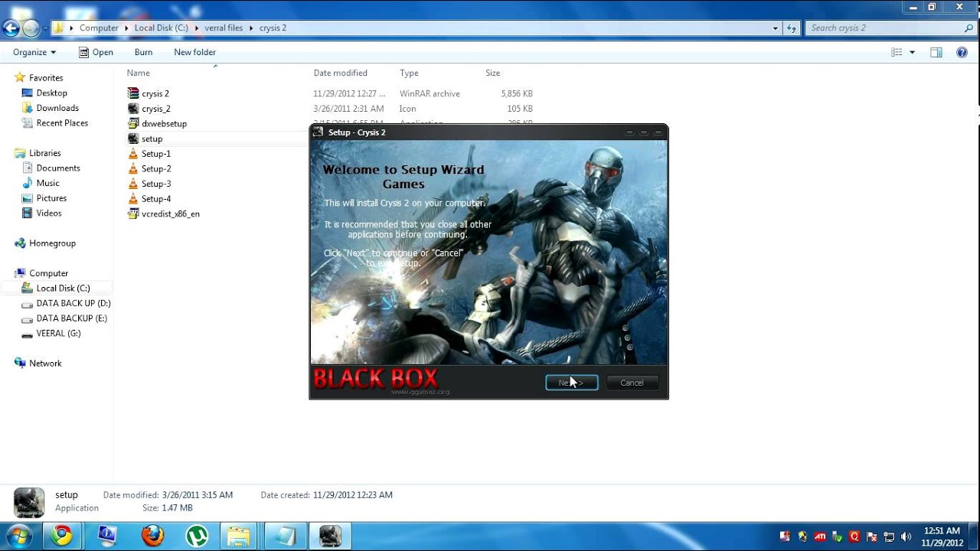Viewport: 980px width, 551px height.
Task: Click the Local Disk (C:) breadcrumb
Action: (x=161, y=28)
